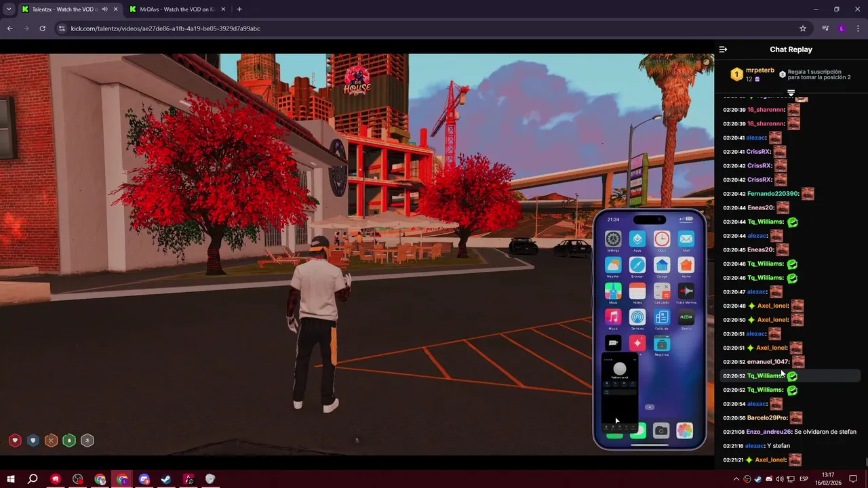Open Settings app on in-game phone

coord(613,239)
